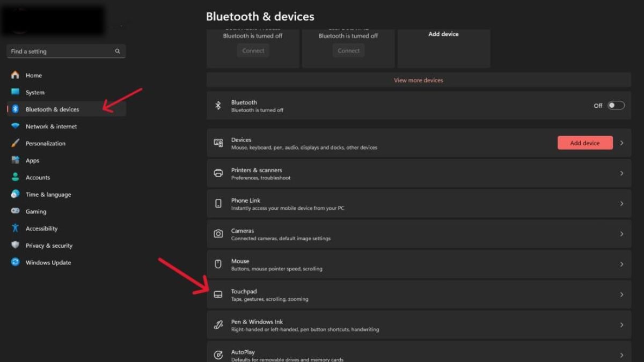Click the Pen & Windows Ink icon
The image size is (644, 362).
(218, 325)
